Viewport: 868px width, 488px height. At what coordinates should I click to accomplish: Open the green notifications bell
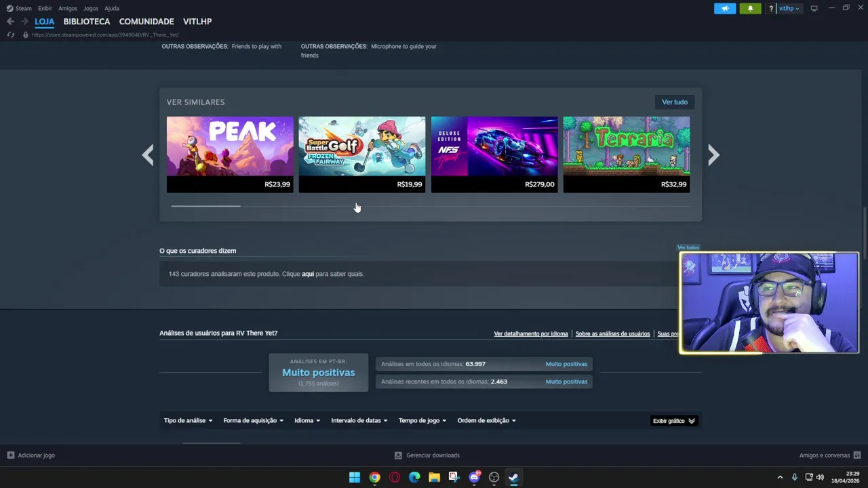[x=750, y=8]
